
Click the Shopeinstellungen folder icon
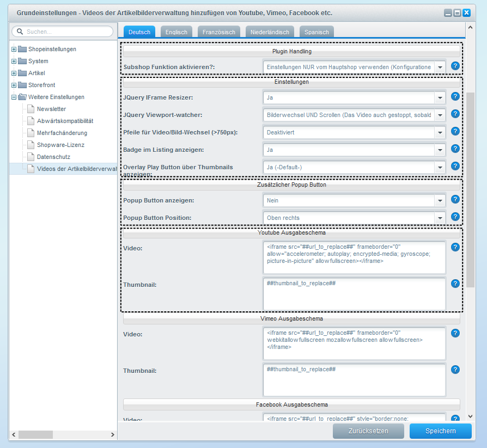(22, 49)
